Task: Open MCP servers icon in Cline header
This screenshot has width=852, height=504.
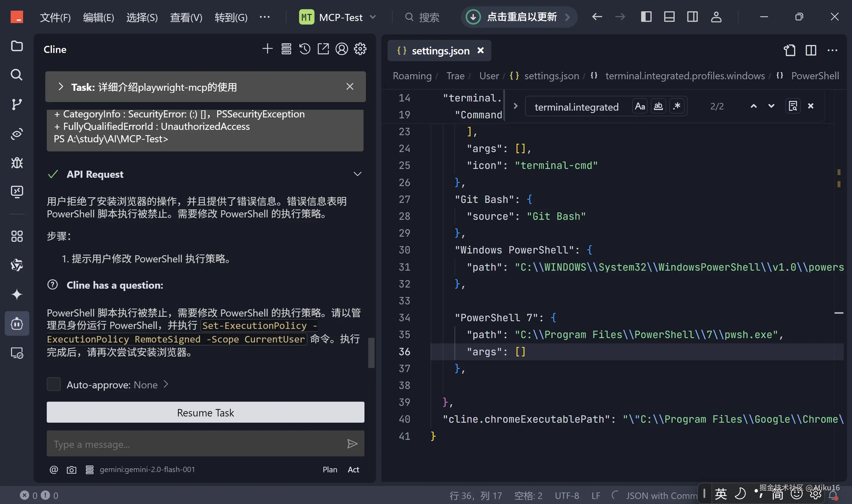Action: 286,49
